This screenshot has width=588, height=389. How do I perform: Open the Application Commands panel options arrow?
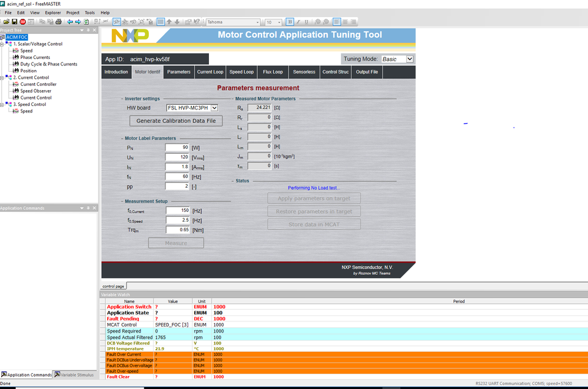coord(82,208)
